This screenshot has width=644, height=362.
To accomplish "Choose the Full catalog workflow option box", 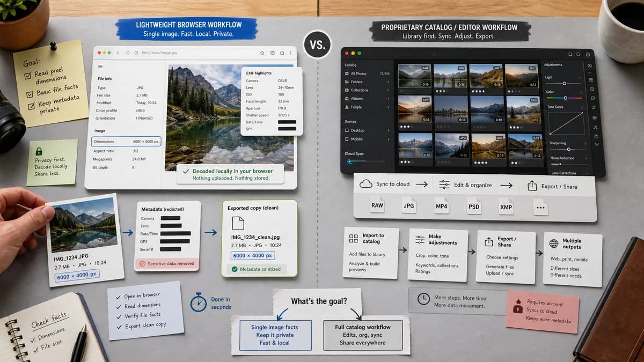I will (363, 335).
